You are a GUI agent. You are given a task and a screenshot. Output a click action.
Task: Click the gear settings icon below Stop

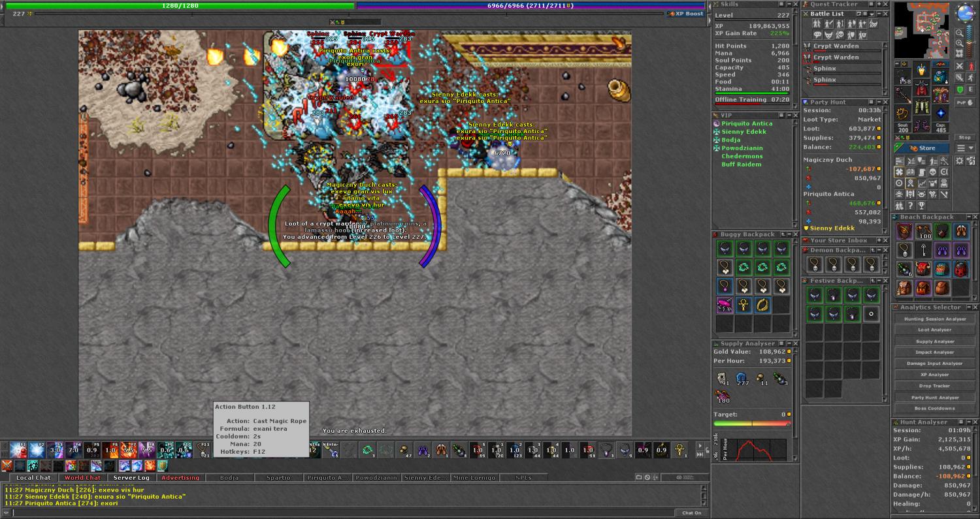point(960,161)
